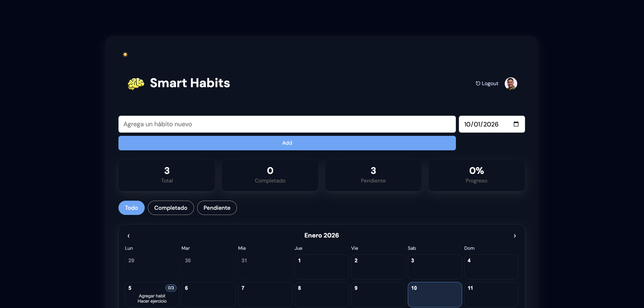The image size is (644, 308).
Task: Open the user profile avatar
Action: coord(511,83)
